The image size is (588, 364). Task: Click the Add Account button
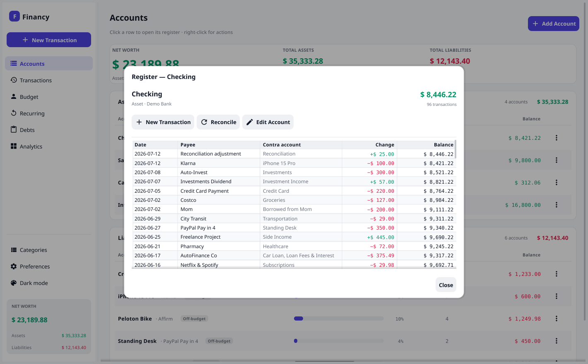click(x=554, y=24)
